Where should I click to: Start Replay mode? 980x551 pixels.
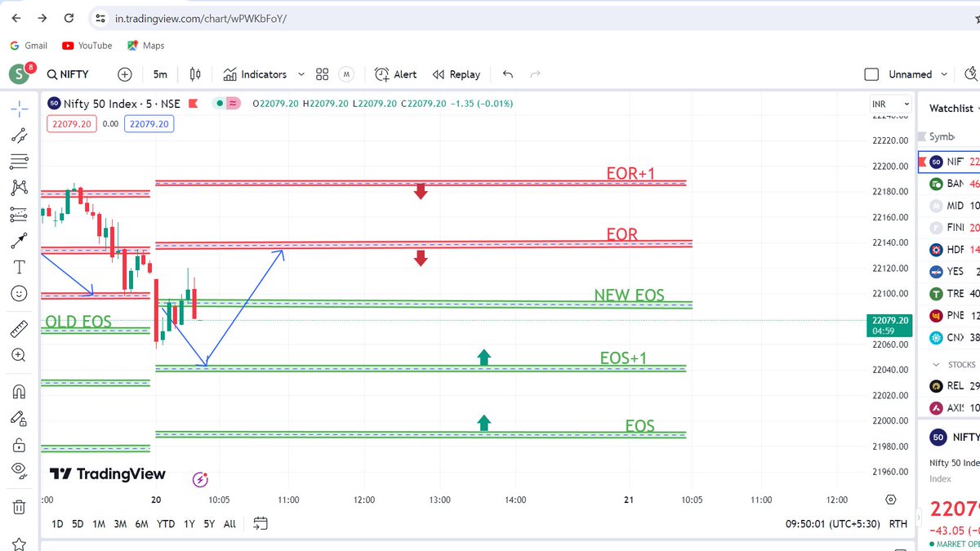click(x=456, y=73)
